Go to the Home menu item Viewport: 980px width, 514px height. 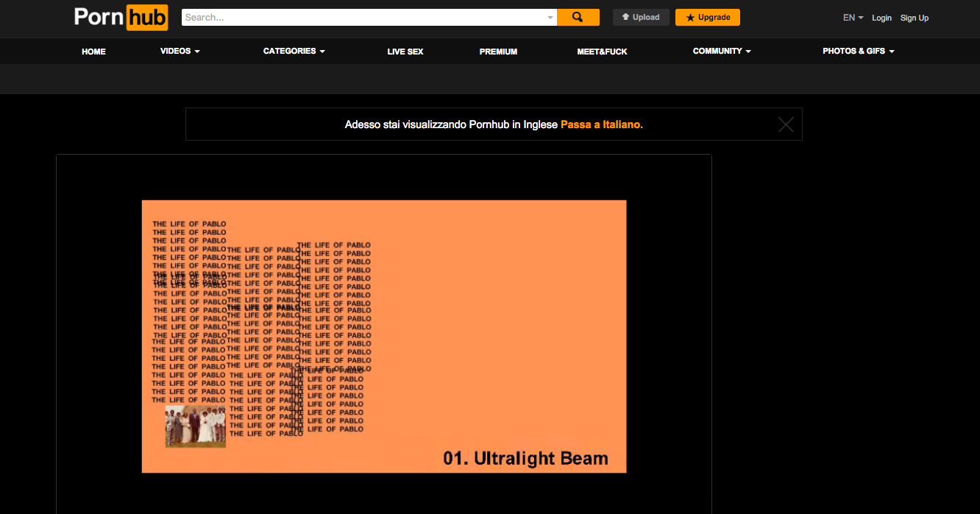[93, 52]
